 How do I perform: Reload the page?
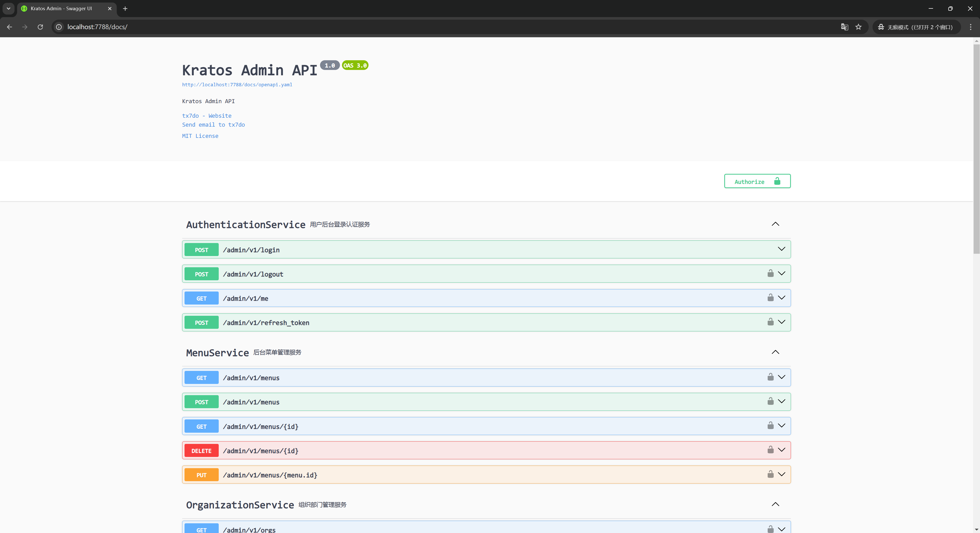coord(40,27)
